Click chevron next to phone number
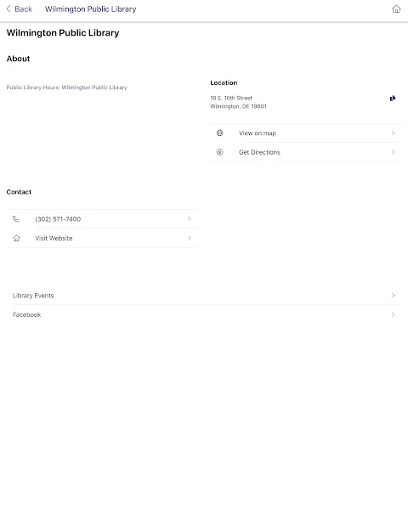Image resolution: width=408 pixels, height=532 pixels. pyautogui.click(x=190, y=219)
